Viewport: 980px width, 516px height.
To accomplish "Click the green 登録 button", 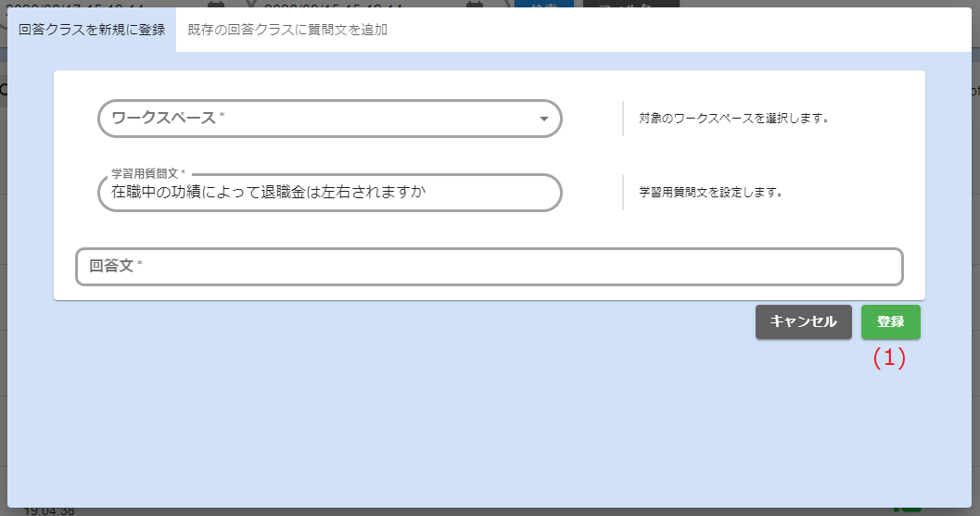I will click(x=890, y=321).
